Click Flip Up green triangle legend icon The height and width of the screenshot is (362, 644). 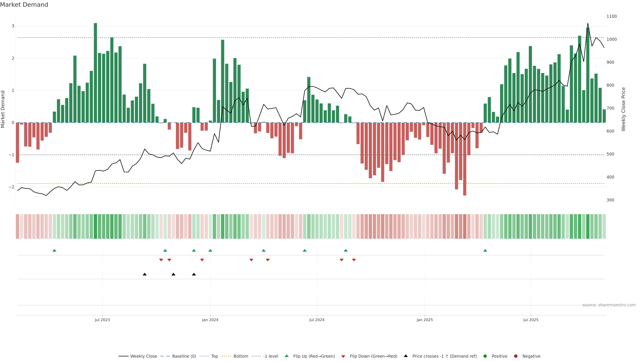click(x=287, y=356)
